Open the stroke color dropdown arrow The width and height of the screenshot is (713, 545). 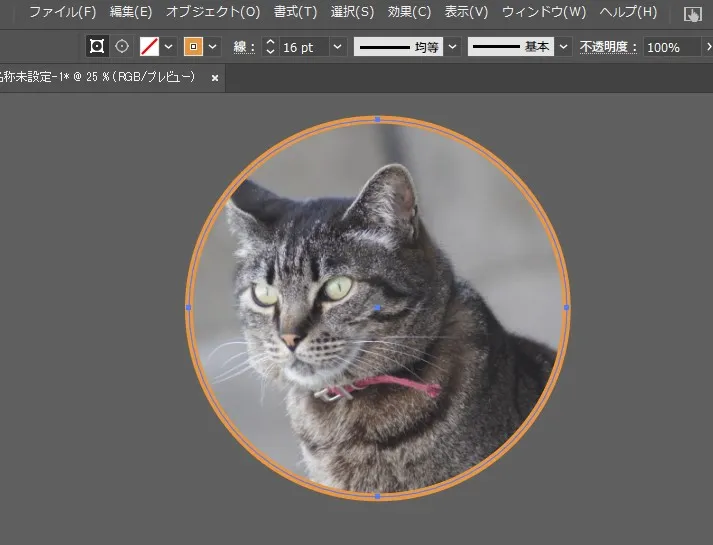coord(213,46)
